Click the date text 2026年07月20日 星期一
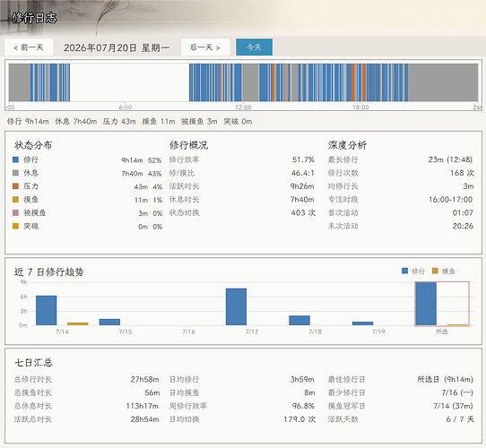486x448 pixels. click(117, 47)
